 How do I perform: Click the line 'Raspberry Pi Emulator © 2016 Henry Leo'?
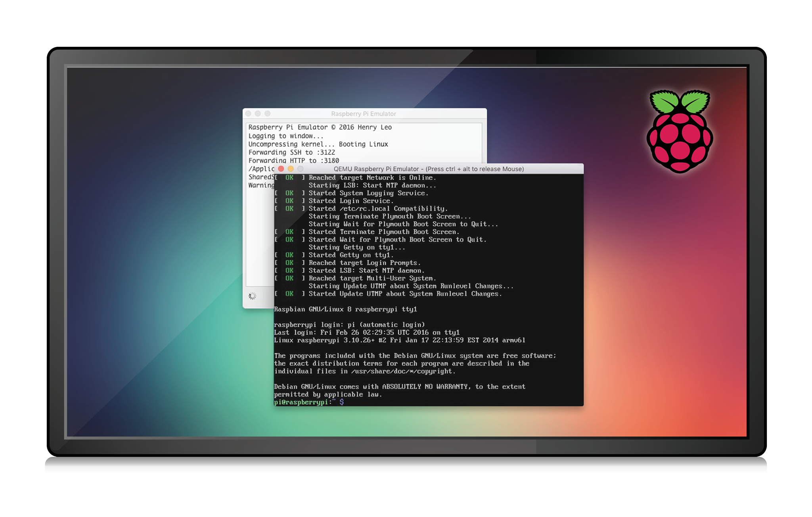320,127
